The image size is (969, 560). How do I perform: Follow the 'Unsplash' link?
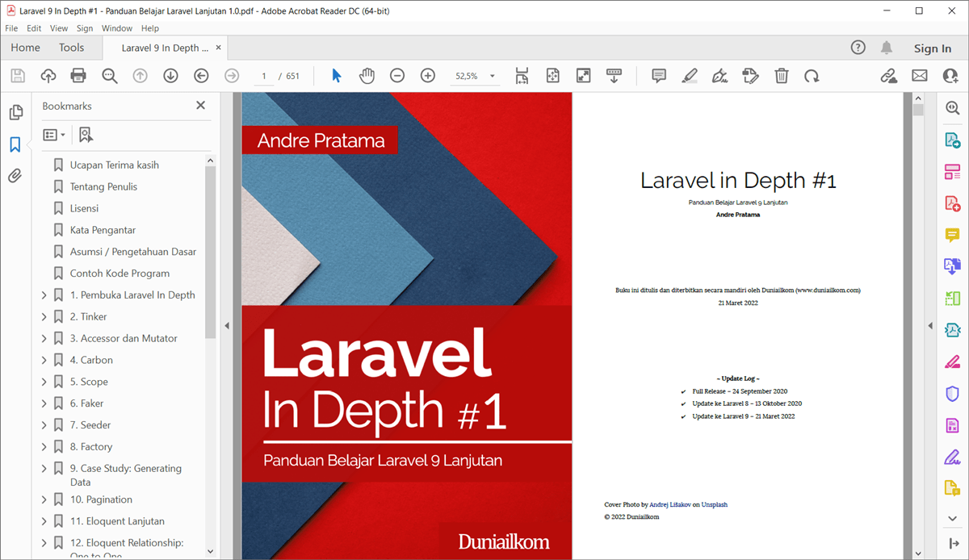coord(714,504)
